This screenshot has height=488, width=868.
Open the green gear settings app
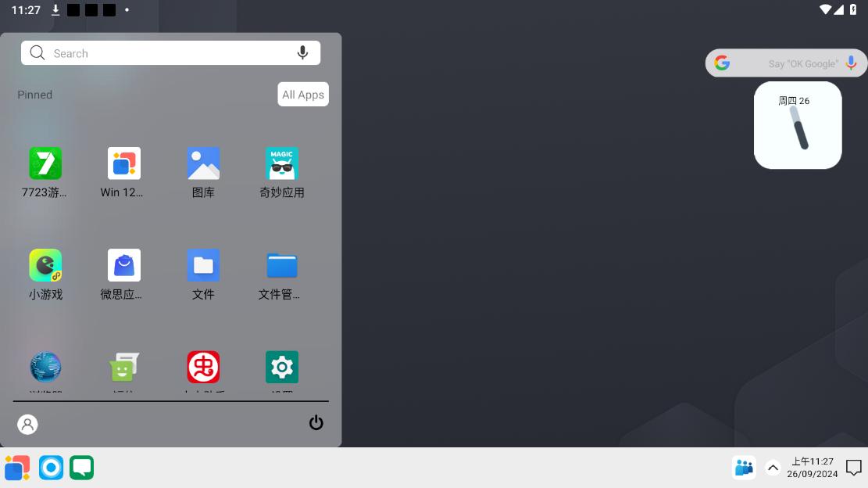282,367
